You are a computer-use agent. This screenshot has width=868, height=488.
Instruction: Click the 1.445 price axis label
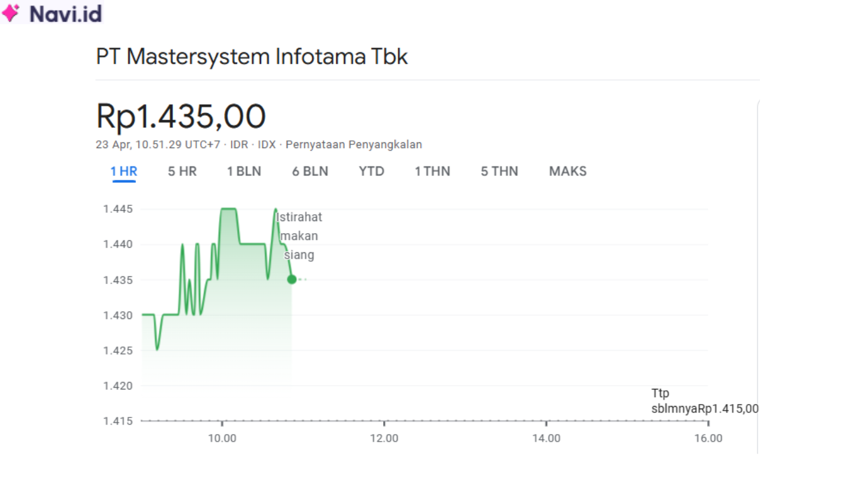118,209
